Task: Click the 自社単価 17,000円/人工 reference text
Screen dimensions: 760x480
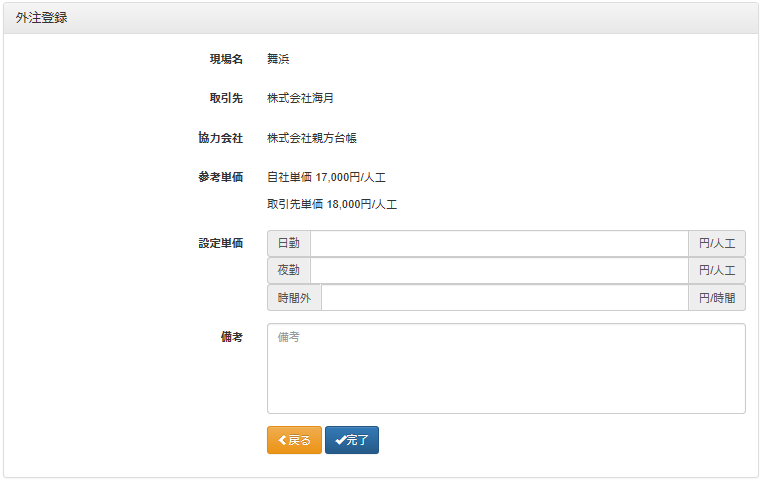Action: 326,177
